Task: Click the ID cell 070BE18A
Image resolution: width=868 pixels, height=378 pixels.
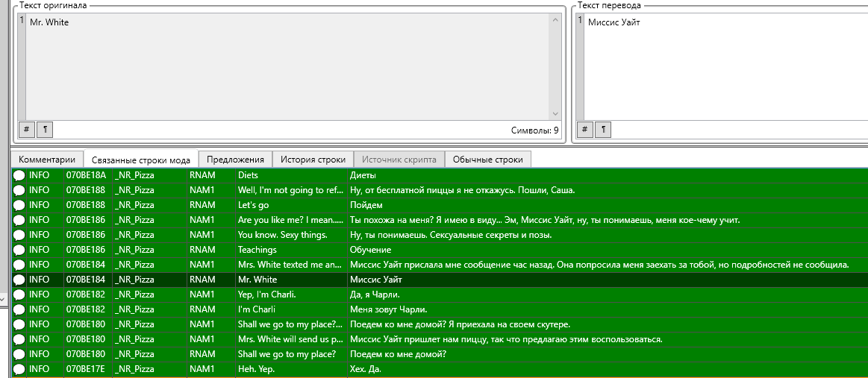Action: [88, 175]
